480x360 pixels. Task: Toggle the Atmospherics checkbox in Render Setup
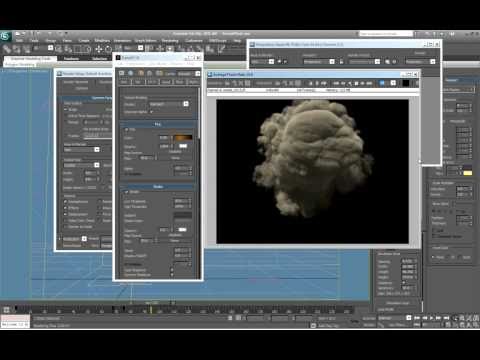tap(66, 202)
